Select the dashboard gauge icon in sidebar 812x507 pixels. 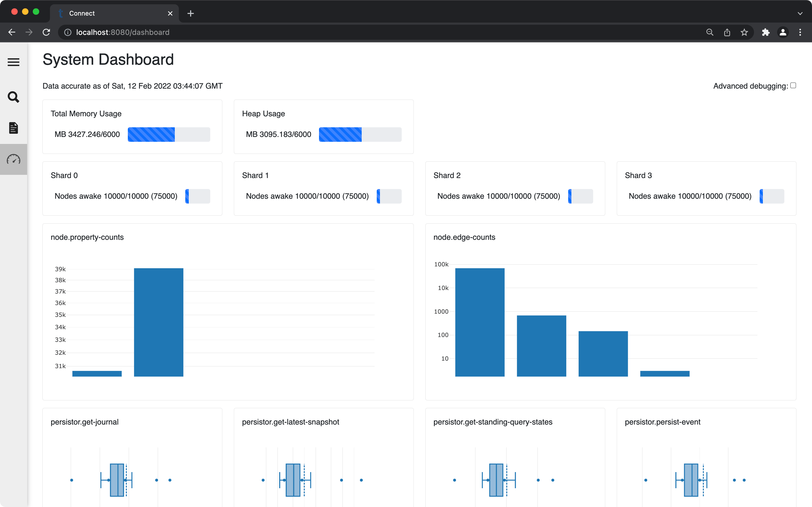(x=13, y=159)
